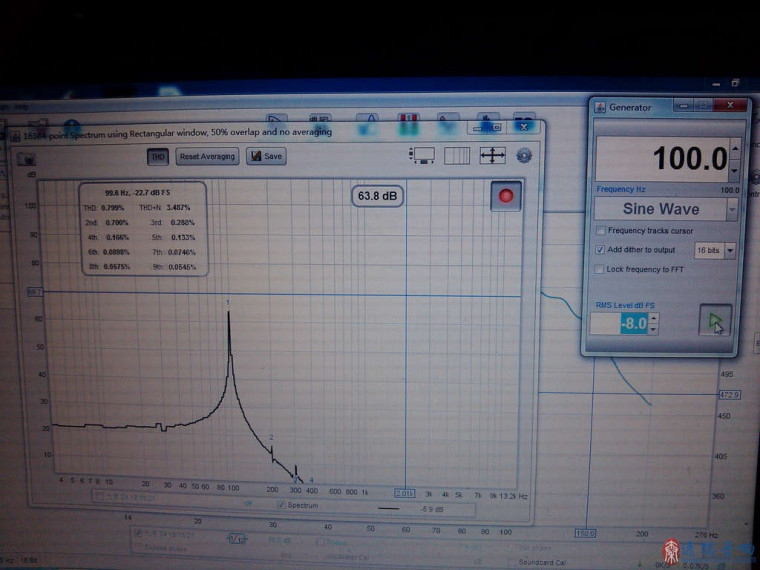This screenshot has width=760, height=570.
Task: Click the 100.0 frequency value field
Action: (x=662, y=159)
